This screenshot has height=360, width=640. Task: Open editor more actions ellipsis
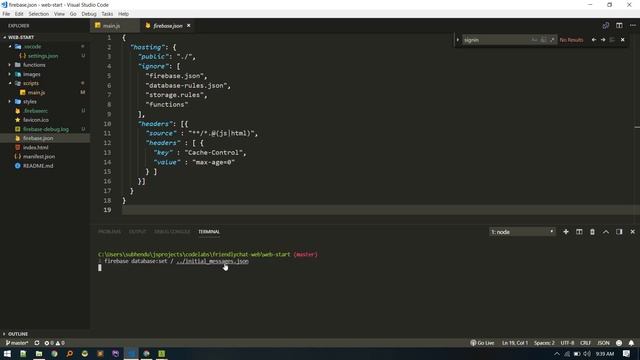(633, 25)
